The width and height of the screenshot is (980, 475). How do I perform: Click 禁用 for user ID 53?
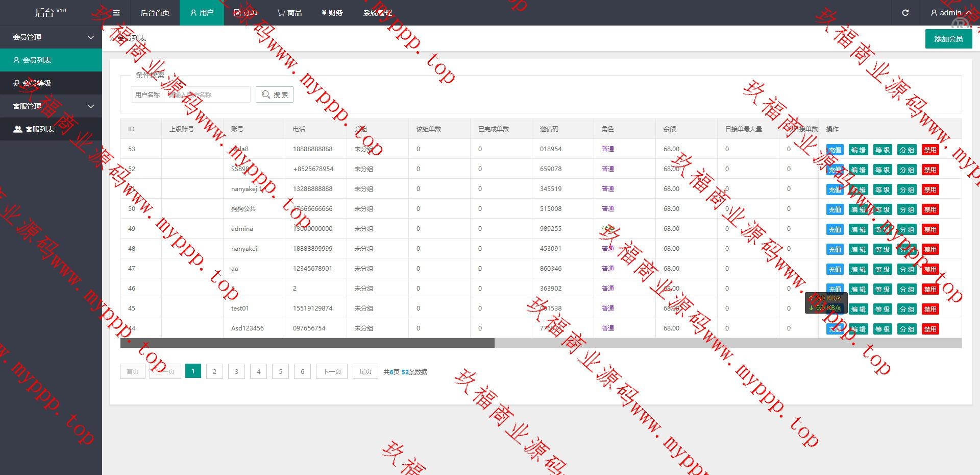[x=930, y=150]
